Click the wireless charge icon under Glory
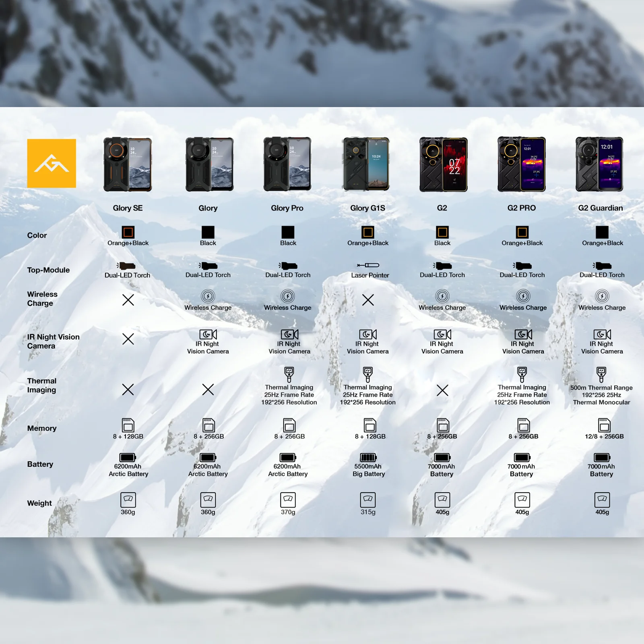This screenshot has width=644, height=644. (x=208, y=296)
